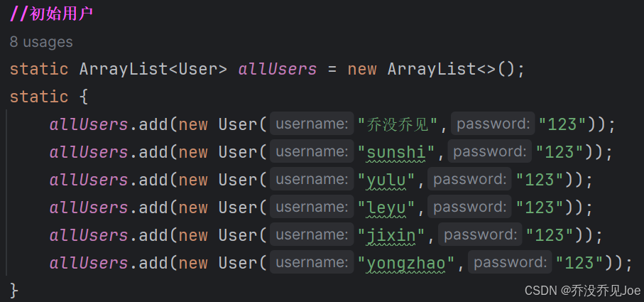The height and width of the screenshot is (302, 644).
Task: Click the allUsers variable in the declaration line
Action: (278, 69)
